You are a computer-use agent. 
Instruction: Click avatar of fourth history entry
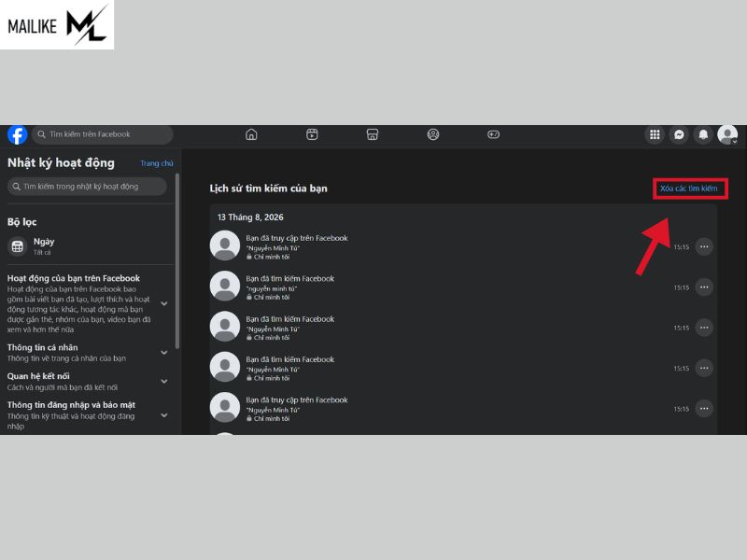(x=225, y=367)
